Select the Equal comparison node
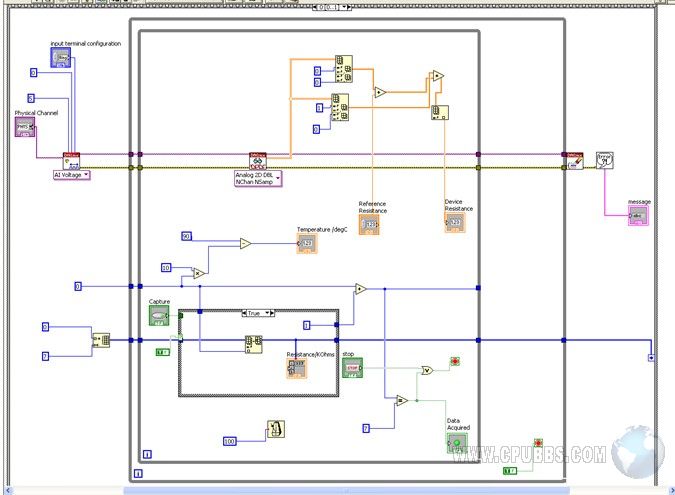Screen dimensions: 675x495 click(x=402, y=401)
